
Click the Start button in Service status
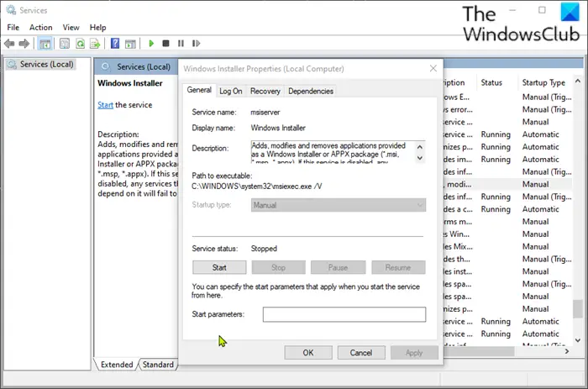pyautogui.click(x=219, y=267)
